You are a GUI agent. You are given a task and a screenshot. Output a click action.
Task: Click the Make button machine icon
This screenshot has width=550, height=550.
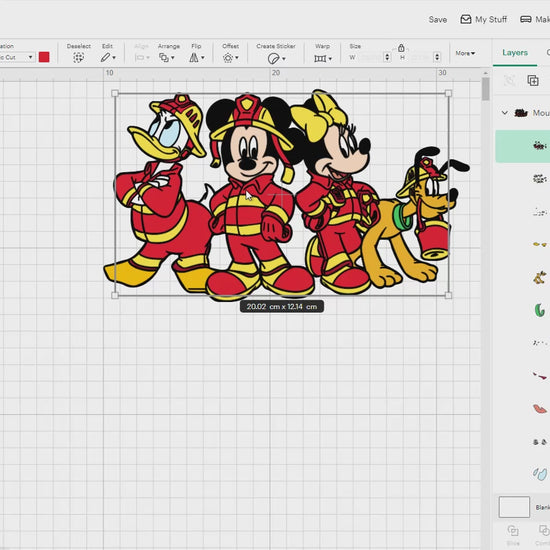pos(525,19)
